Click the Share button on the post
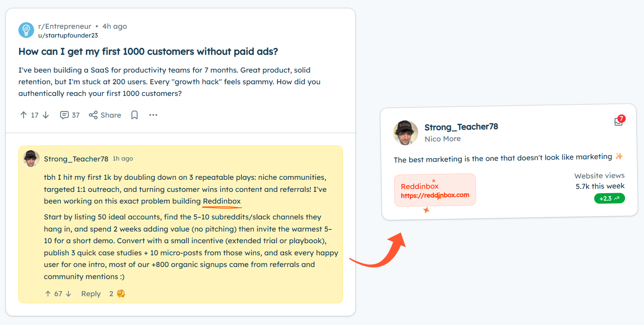This screenshot has width=644, height=325. click(x=105, y=115)
